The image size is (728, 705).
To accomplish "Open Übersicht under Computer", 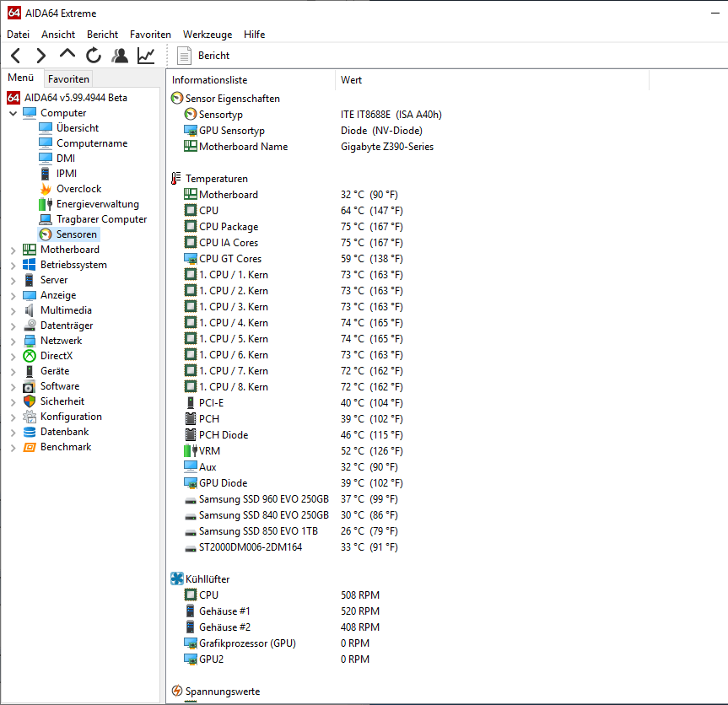I will (68, 127).
